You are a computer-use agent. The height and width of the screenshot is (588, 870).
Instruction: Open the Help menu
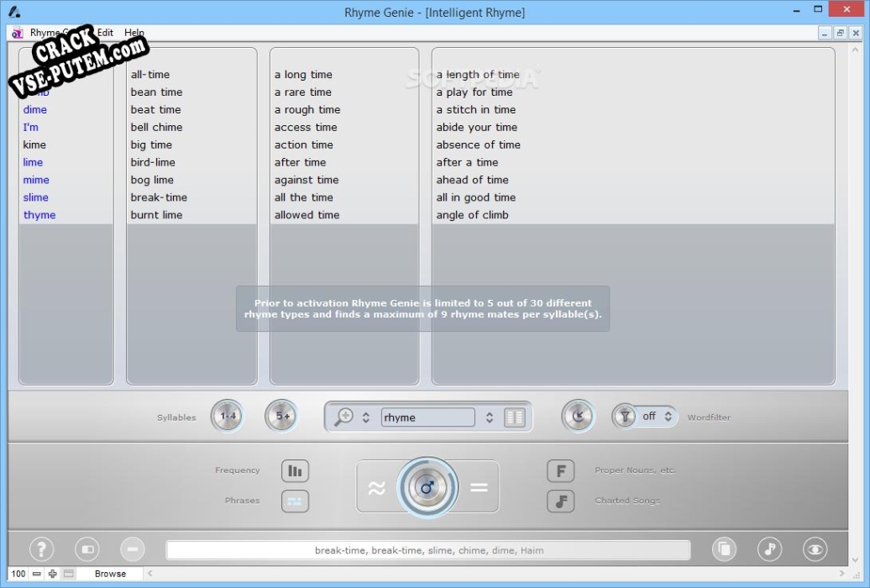pyautogui.click(x=134, y=33)
